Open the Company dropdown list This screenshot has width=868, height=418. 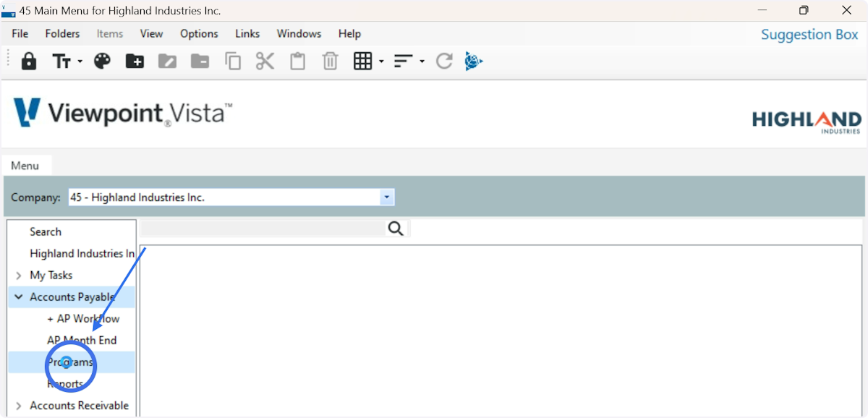coord(387,197)
